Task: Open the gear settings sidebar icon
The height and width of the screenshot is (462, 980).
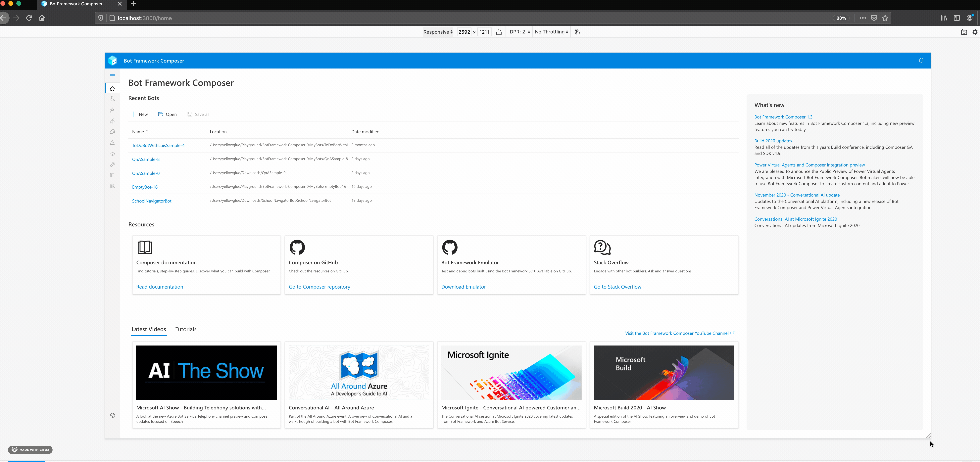Action: pos(112,416)
